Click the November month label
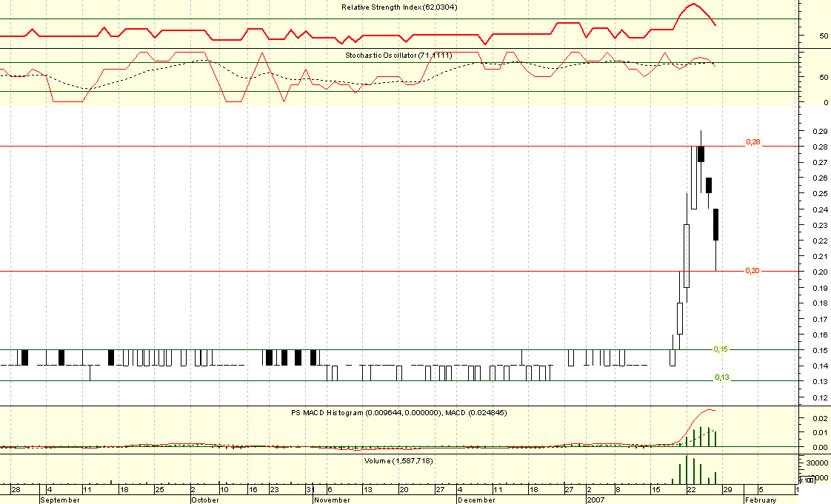The image size is (831, 504). click(x=333, y=500)
